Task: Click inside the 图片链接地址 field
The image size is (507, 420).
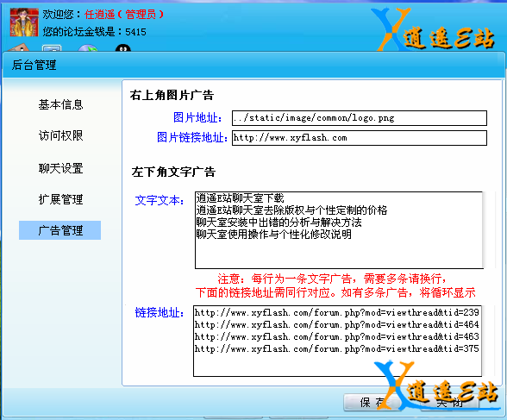Action: tap(360, 138)
